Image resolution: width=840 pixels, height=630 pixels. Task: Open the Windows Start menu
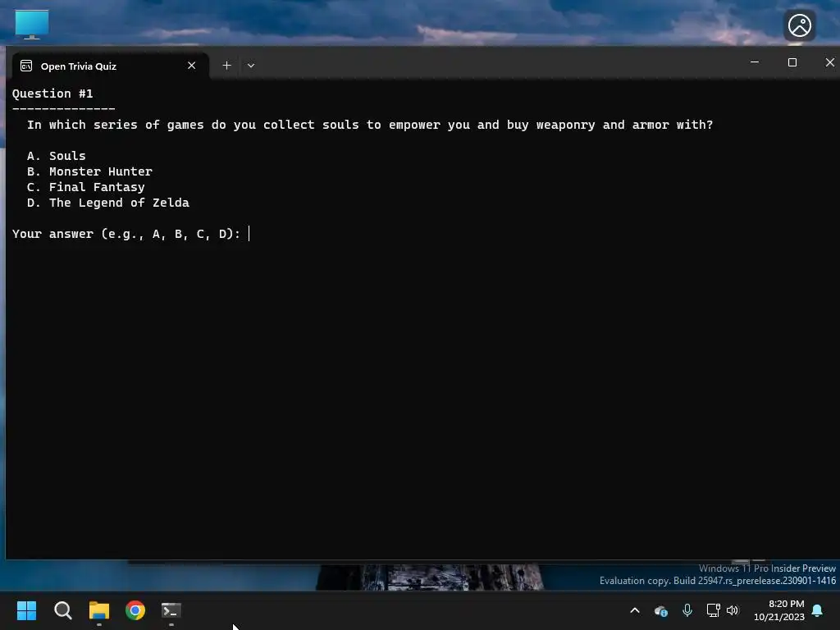tap(26, 610)
